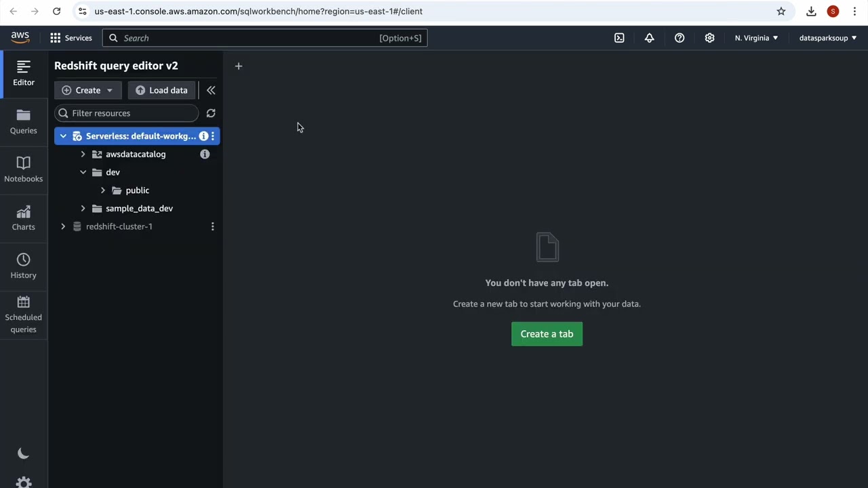Click the Load data button
868x488 pixels.
[x=161, y=90]
